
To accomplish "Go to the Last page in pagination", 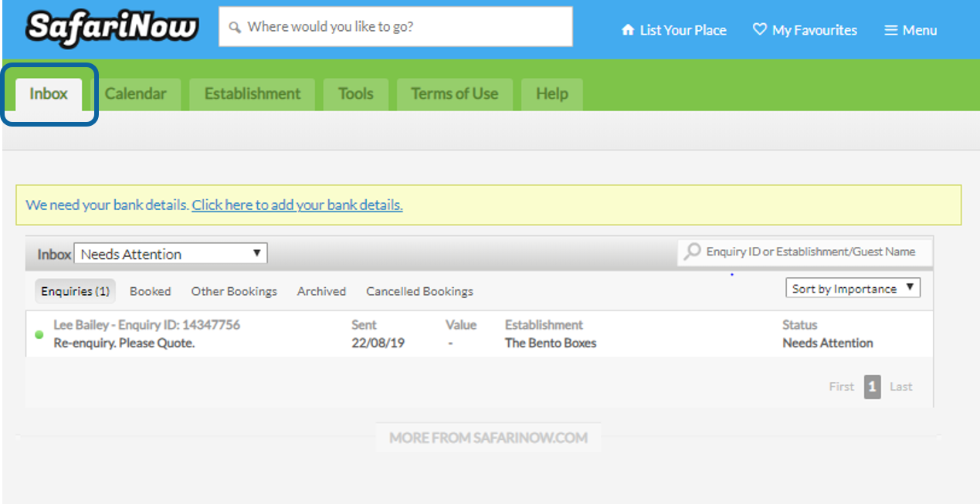I will 901,387.
